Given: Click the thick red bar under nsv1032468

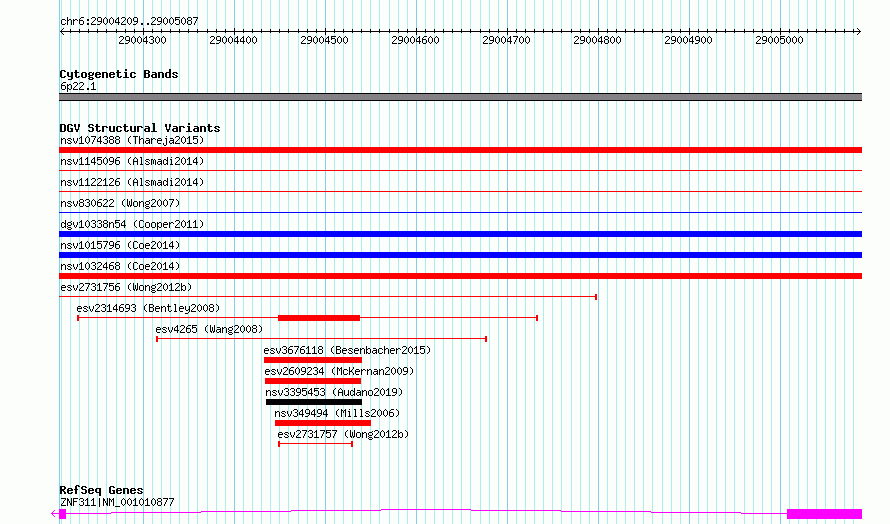Looking at the screenshot, I should click(x=460, y=276).
